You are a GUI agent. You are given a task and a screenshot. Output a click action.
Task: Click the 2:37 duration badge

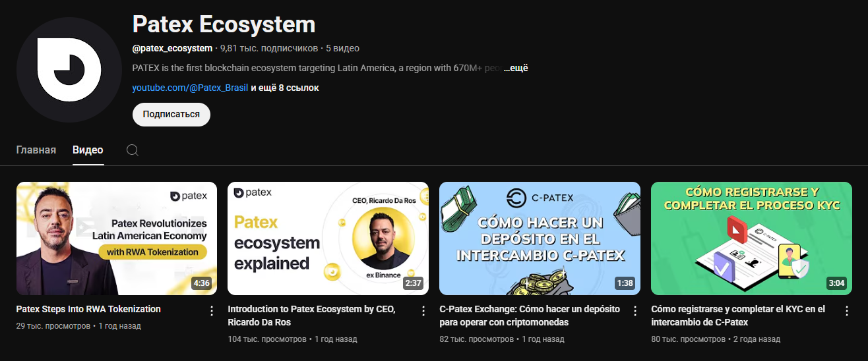point(413,283)
